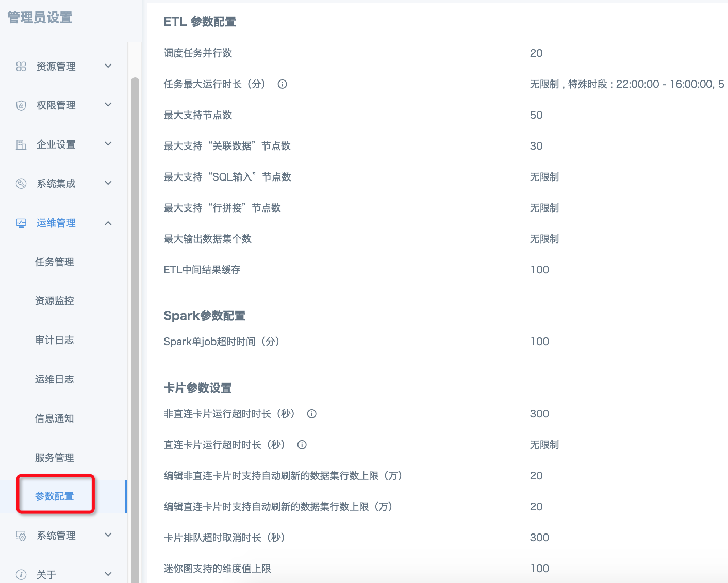Click the 运维管理 menu label

pos(56,223)
